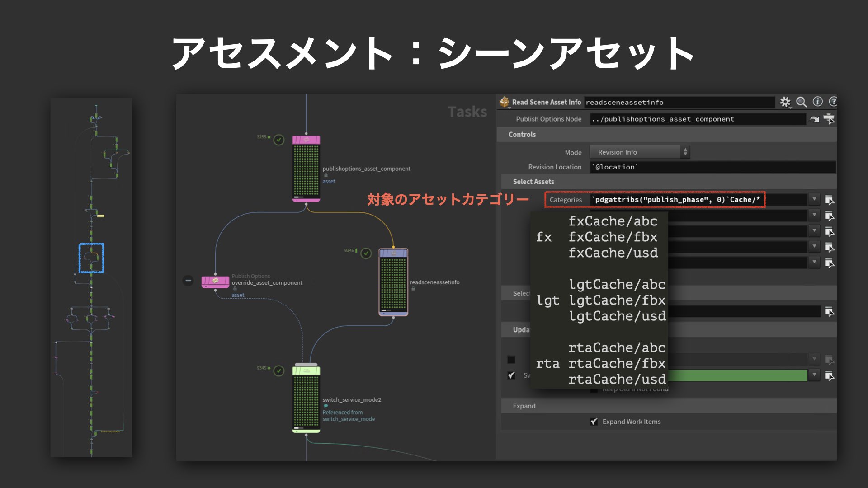Click the magnifier search icon in the parameter header
This screenshot has width=868, height=488.
pyautogui.click(x=801, y=102)
